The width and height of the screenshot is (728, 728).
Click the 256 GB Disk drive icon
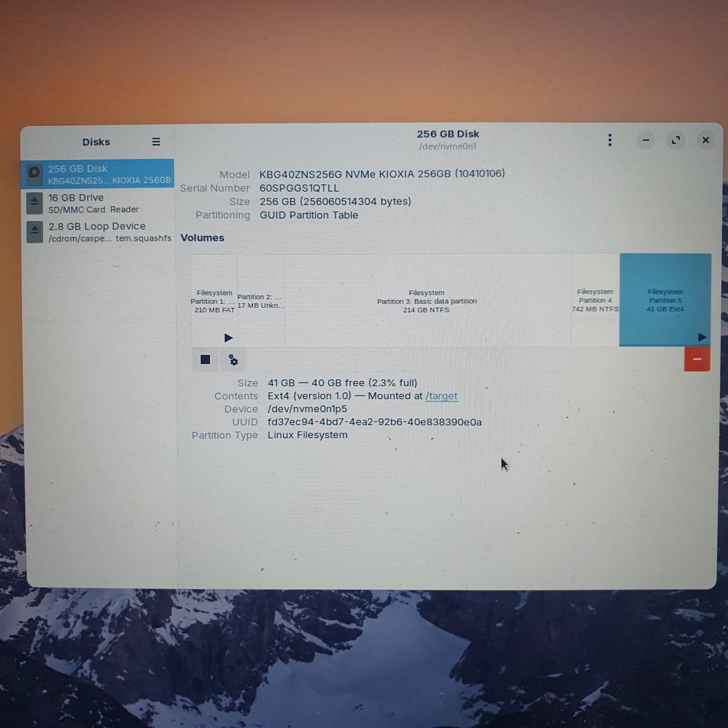(x=34, y=173)
